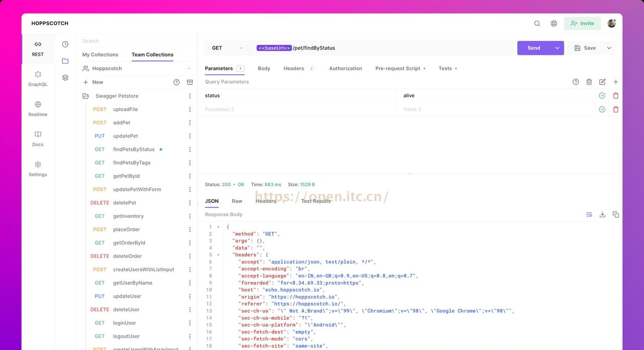Delete the empty Parameter 2 row
This screenshot has width=644, height=350.
click(616, 109)
